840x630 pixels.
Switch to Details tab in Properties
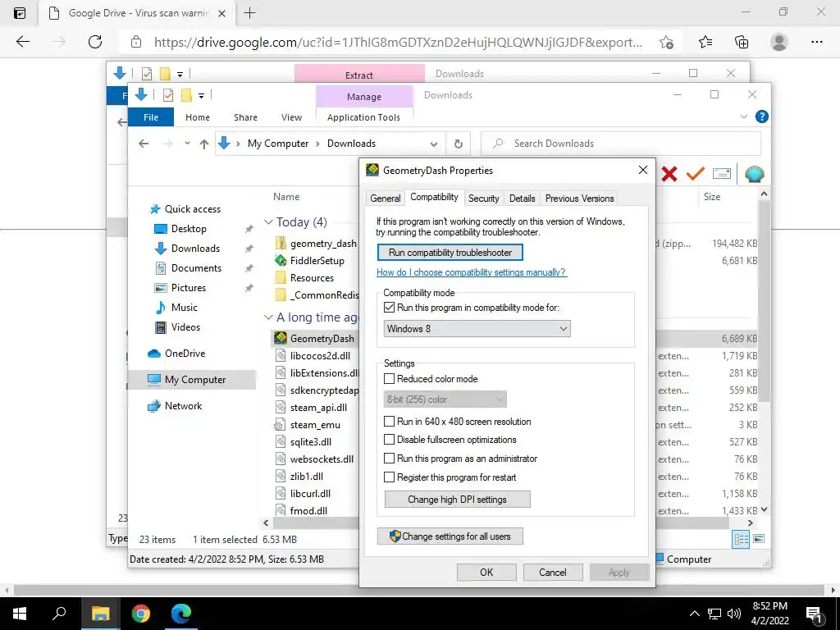[x=523, y=199]
